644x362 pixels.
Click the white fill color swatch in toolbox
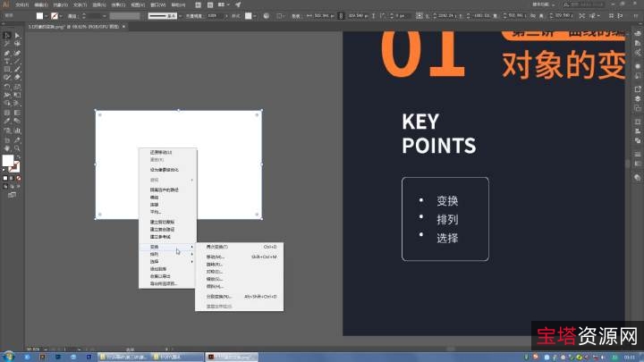8,161
